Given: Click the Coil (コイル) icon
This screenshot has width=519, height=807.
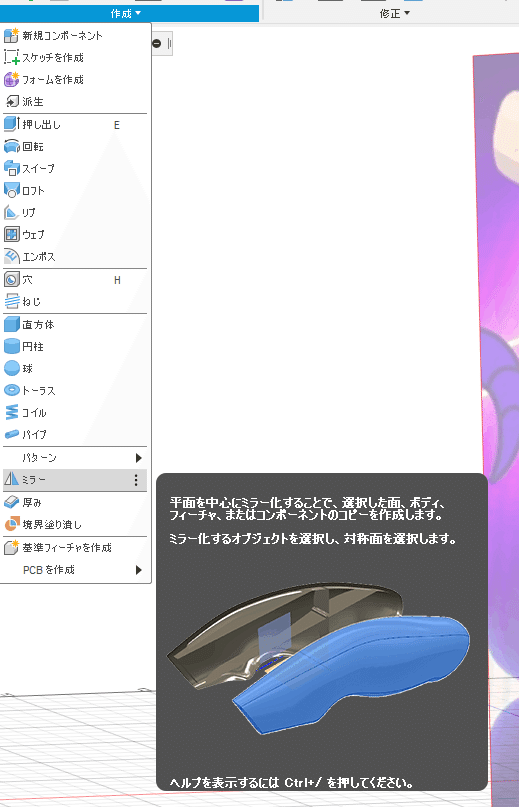Looking at the screenshot, I should click(x=11, y=412).
